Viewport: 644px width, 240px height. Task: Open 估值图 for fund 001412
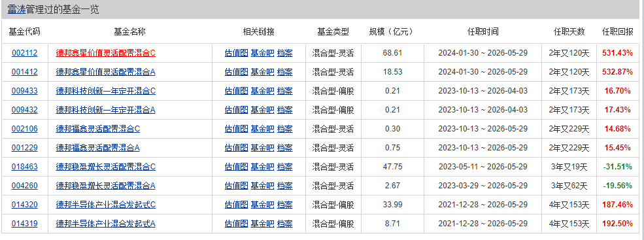coord(236,72)
